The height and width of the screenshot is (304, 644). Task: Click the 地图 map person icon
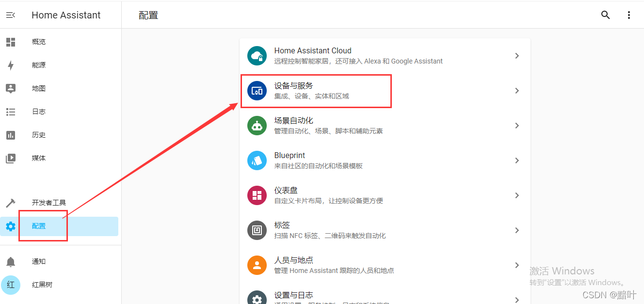pos(11,89)
